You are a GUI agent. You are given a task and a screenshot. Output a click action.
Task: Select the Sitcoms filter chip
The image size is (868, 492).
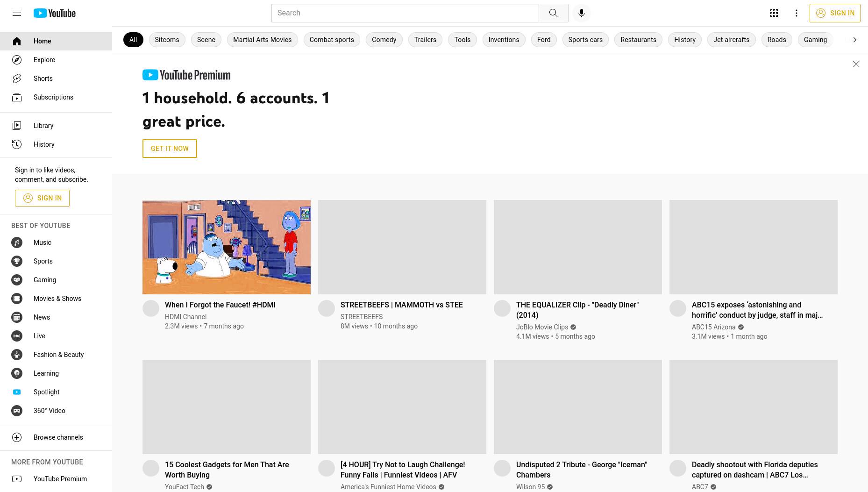click(x=167, y=40)
